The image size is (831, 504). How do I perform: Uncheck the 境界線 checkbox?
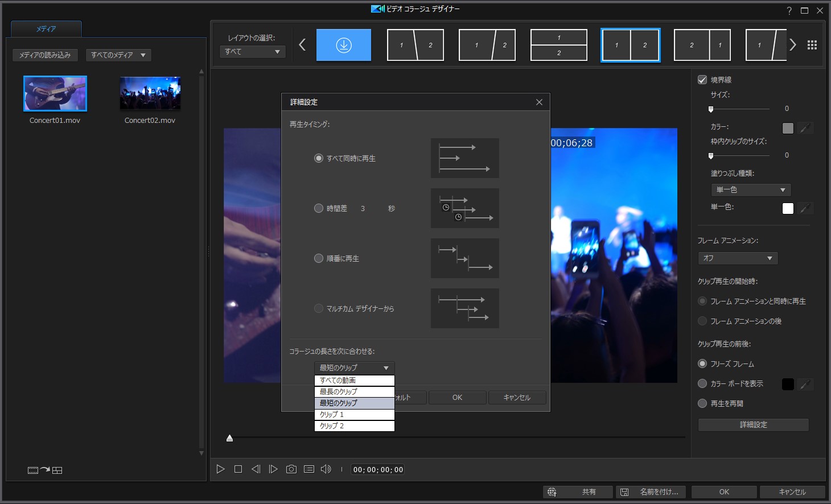click(702, 80)
